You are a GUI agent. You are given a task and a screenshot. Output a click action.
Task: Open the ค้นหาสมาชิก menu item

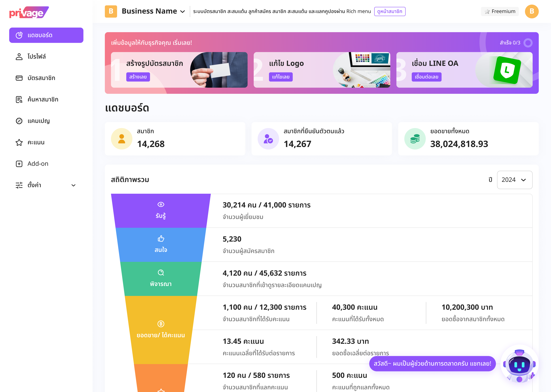pyautogui.click(x=46, y=99)
